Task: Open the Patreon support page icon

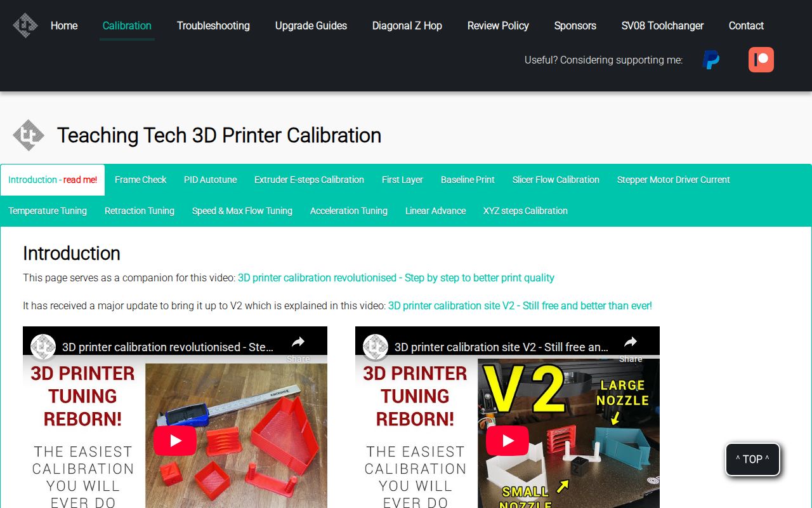Action: pos(760,59)
